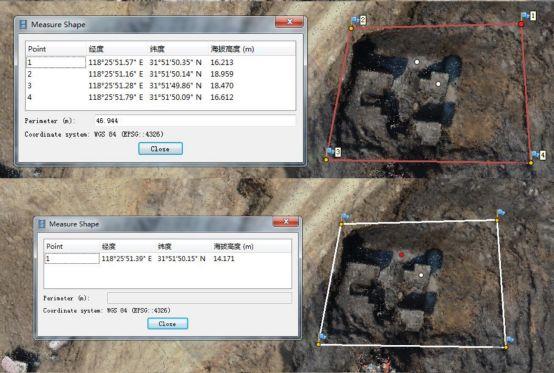Select flag marker 3 on the red polygon
Screen dimensions: 554x373
(x=334, y=152)
